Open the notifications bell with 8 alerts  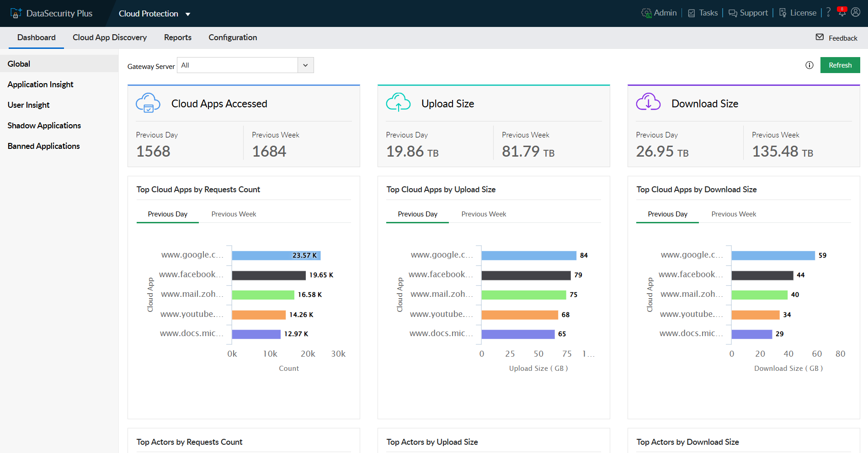click(841, 13)
